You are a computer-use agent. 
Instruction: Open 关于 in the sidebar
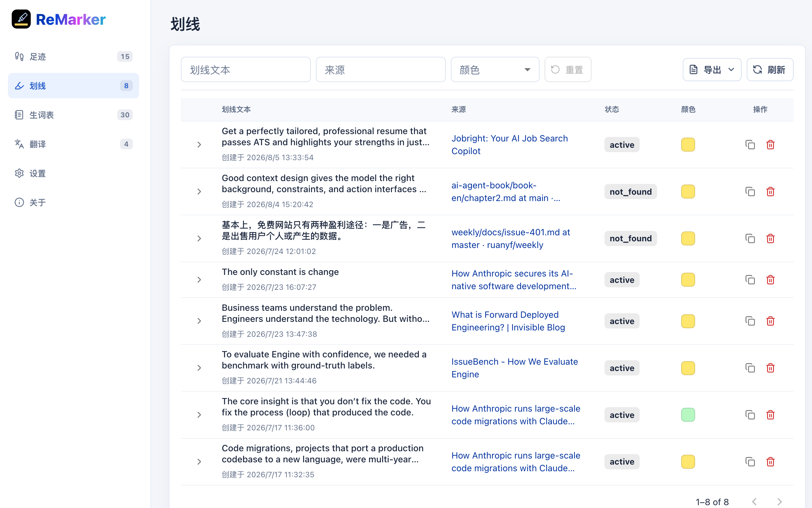[74, 203]
